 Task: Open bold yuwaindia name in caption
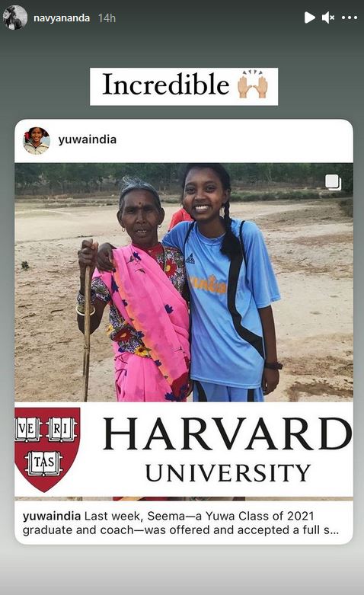coord(52,516)
